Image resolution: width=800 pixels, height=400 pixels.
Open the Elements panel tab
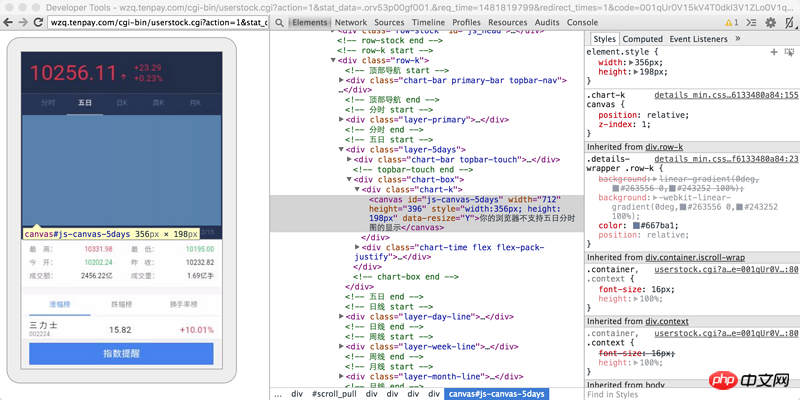310,22
